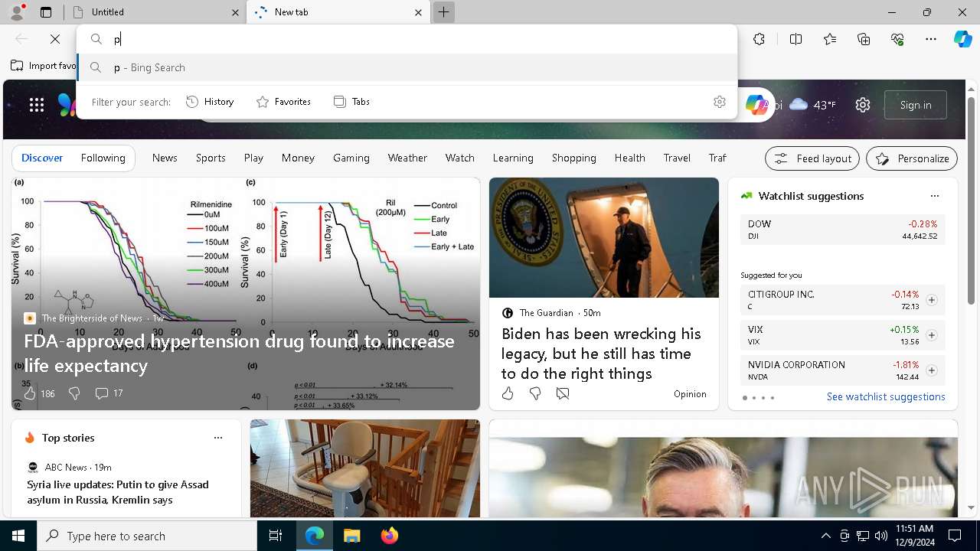Viewport: 980px width, 551px height.
Task: Open Top stories more options menu
Action: pyautogui.click(x=218, y=438)
